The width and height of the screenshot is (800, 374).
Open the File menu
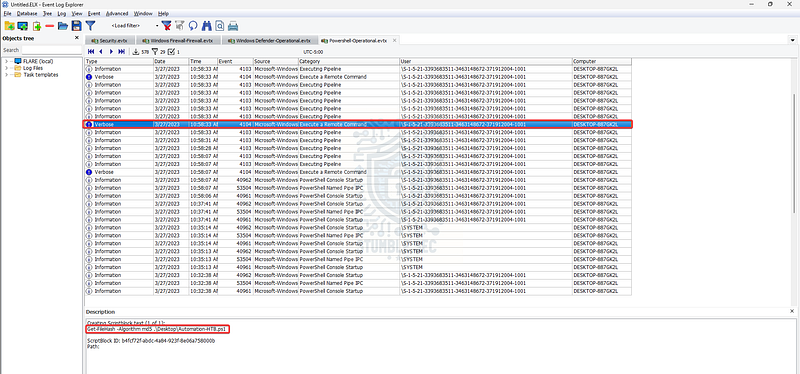point(7,13)
